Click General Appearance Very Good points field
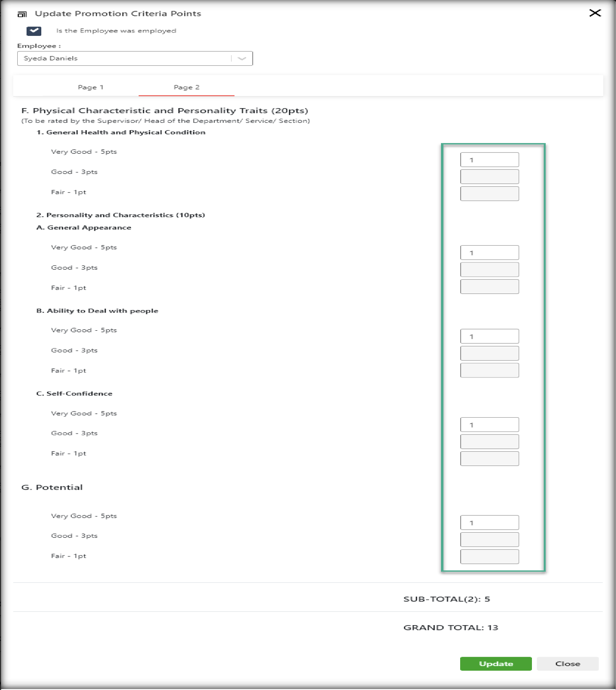Screen dimensions: 616x690 click(489, 253)
